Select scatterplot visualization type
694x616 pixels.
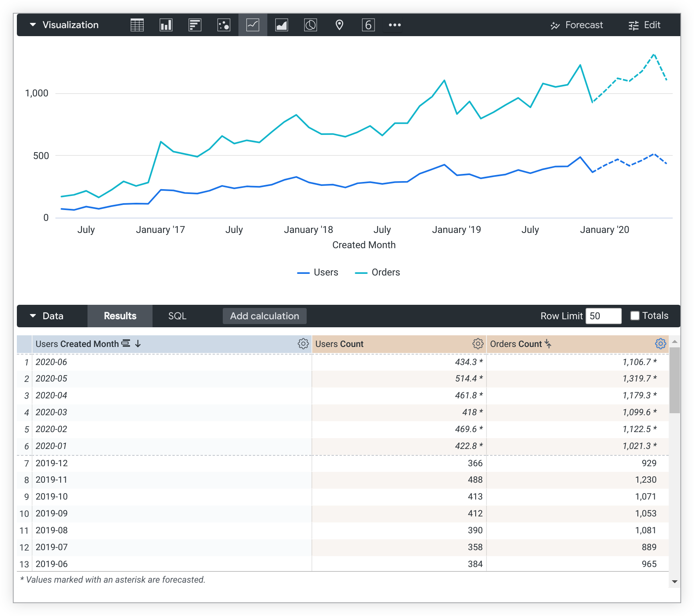pyautogui.click(x=224, y=25)
